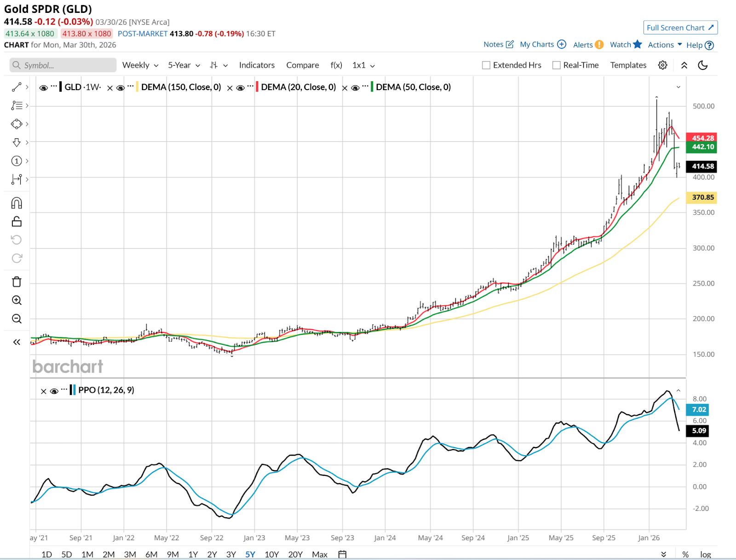Check the Real-Time checkbox

point(557,65)
